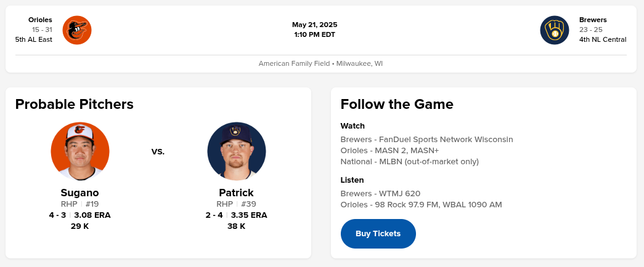Click the MLBN out-of-market national listing
This screenshot has width=644, height=267.
(409, 162)
